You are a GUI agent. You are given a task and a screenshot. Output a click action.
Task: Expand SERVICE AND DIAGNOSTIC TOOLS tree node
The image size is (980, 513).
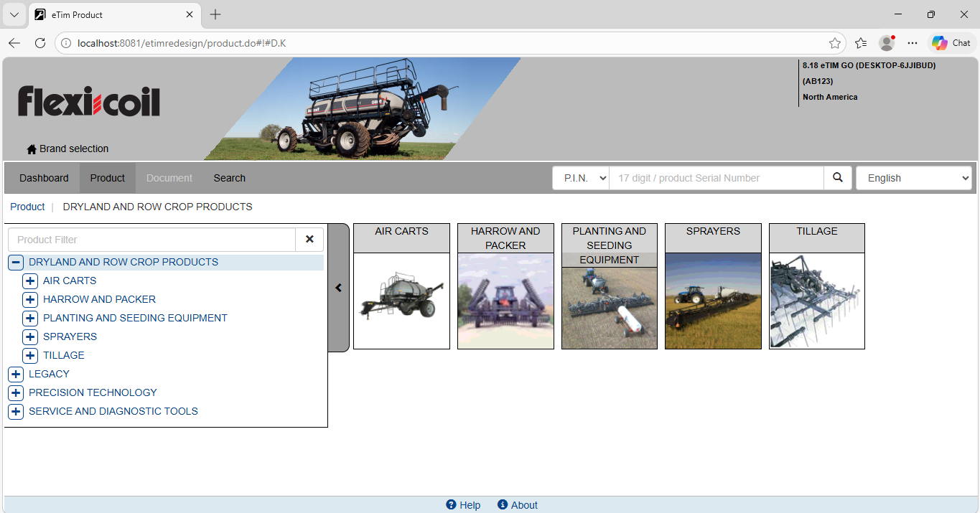click(x=16, y=412)
